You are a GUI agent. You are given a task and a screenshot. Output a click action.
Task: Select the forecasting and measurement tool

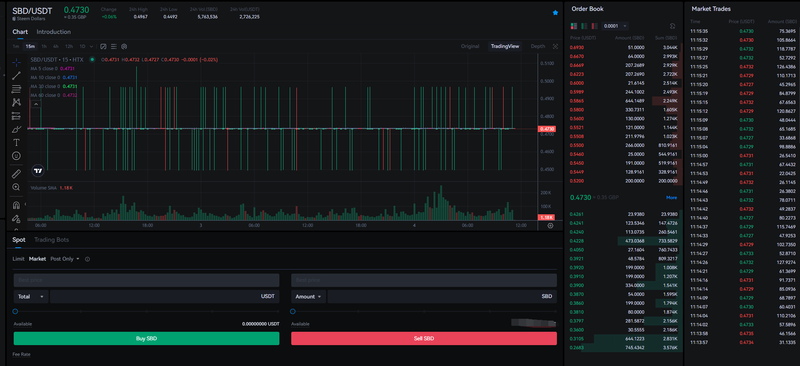[x=16, y=115]
